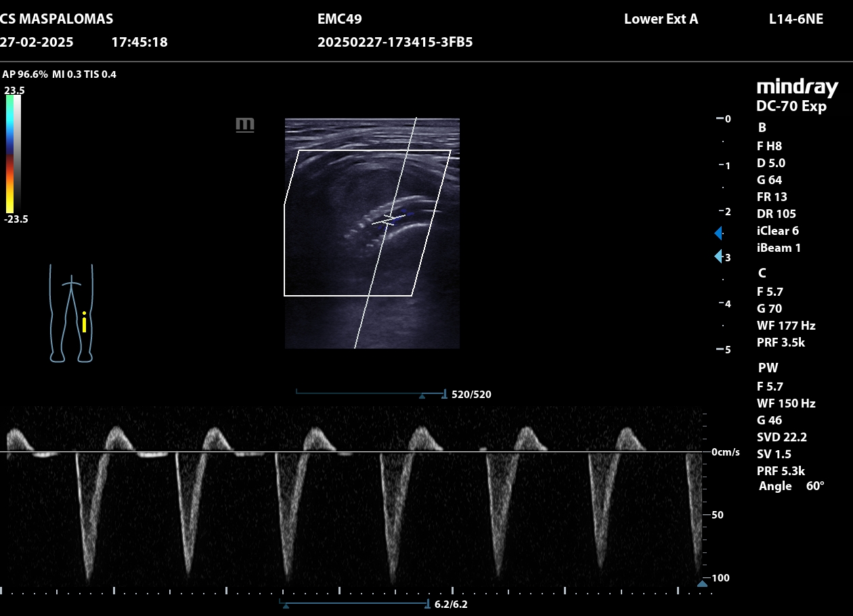Screen dimensions: 853x616
Task: Select the C color mode parameter heading
Action: point(762,273)
